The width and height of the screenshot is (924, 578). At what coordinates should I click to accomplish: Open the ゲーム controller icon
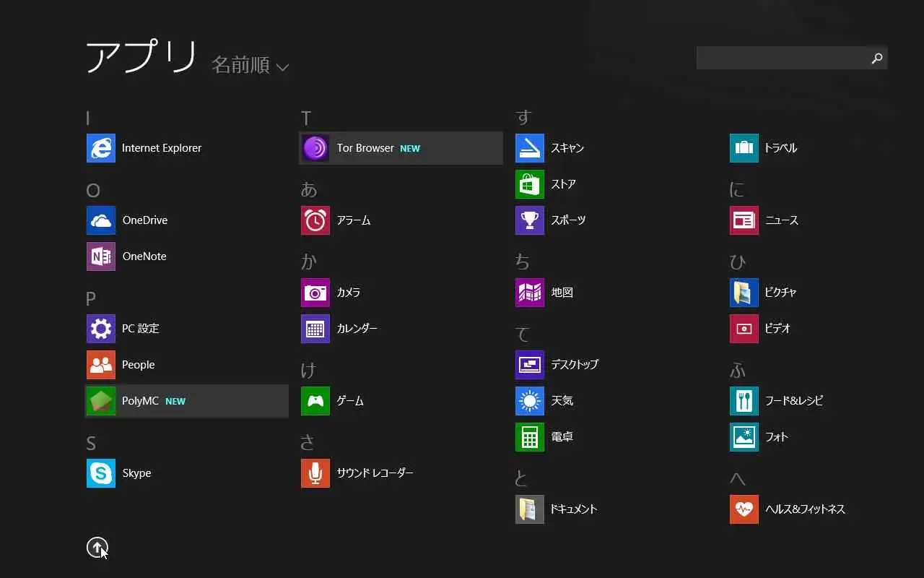tap(315, 401)
